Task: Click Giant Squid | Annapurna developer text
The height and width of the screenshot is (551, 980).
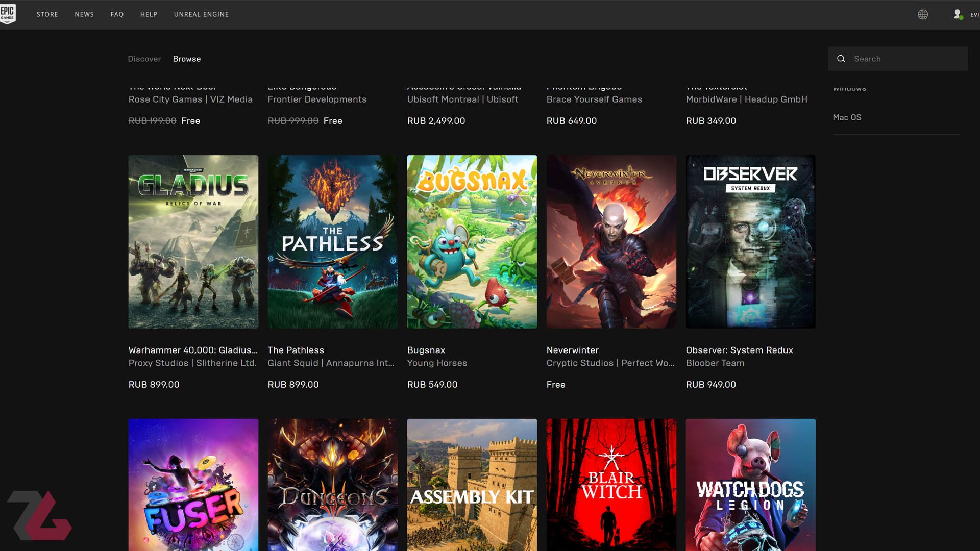Action: click(x=331, y=363)
